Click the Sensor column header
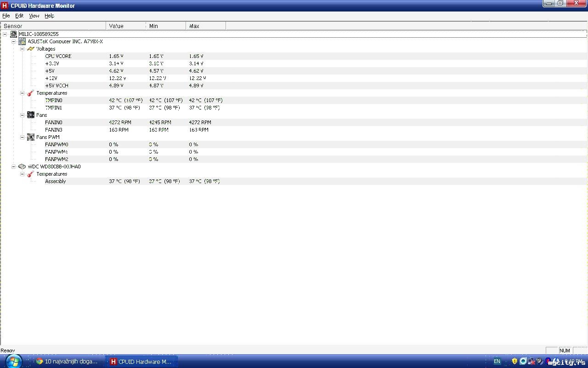 pyautogui.click(x=53, y=26)
